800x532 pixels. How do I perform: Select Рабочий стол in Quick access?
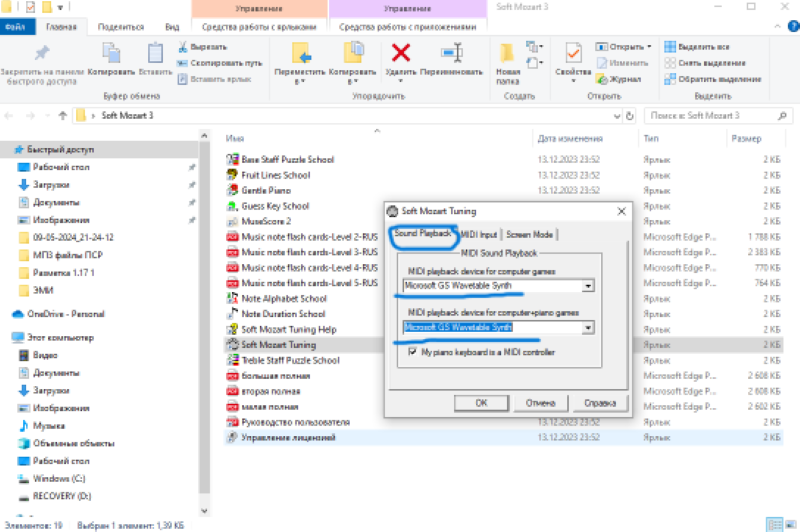pyautogui.click(x=61, y=167)
